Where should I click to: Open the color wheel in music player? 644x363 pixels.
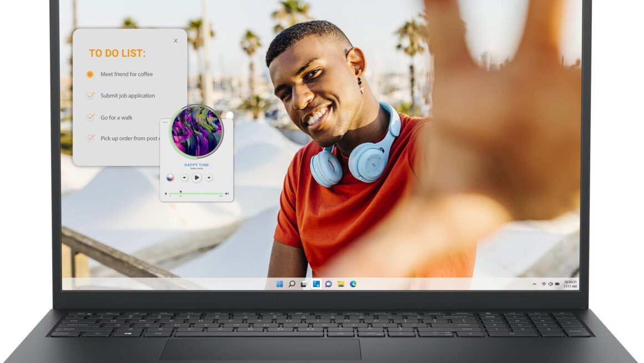170,178
